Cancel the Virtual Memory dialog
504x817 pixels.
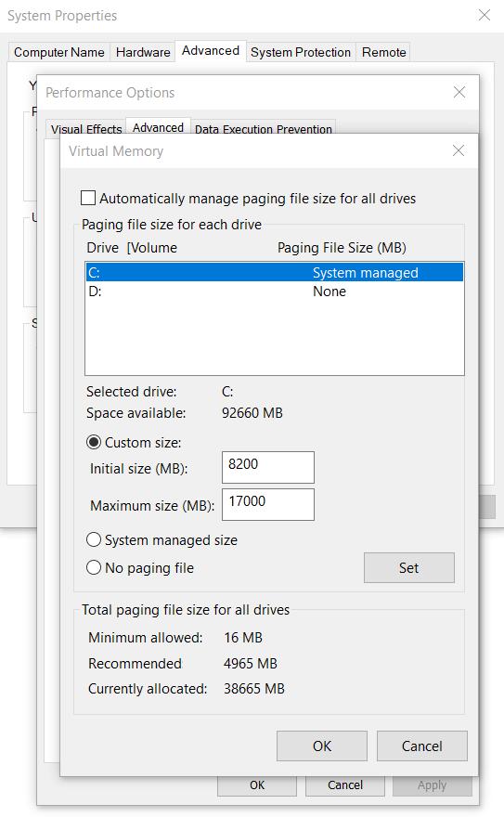421,746
